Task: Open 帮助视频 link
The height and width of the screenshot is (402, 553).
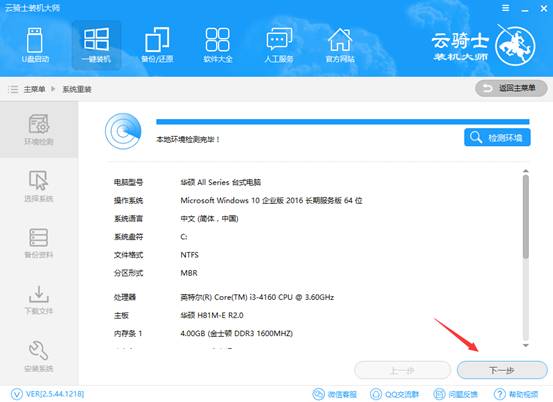Action: point(516,394)
